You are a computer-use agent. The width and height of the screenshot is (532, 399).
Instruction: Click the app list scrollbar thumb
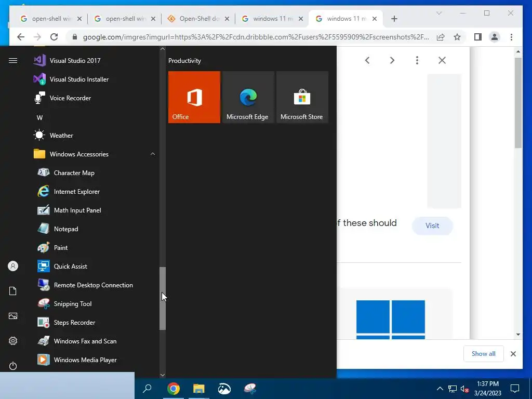(x=163, y=299)
